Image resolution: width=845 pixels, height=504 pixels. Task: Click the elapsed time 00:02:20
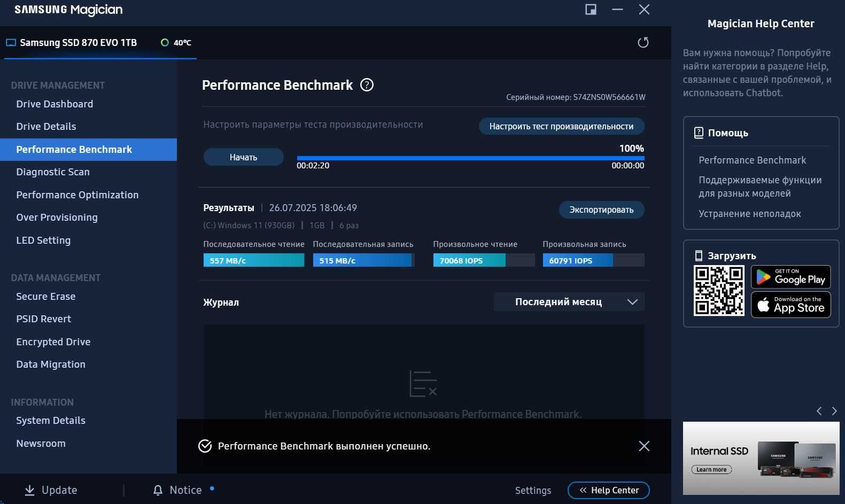coord(313,166)
